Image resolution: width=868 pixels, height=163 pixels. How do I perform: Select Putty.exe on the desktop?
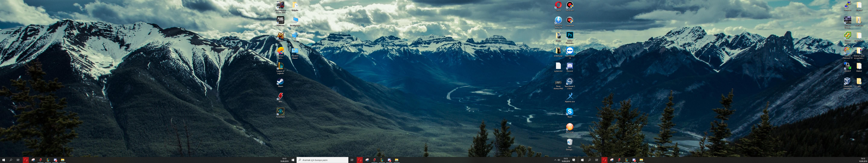point(848,6)
